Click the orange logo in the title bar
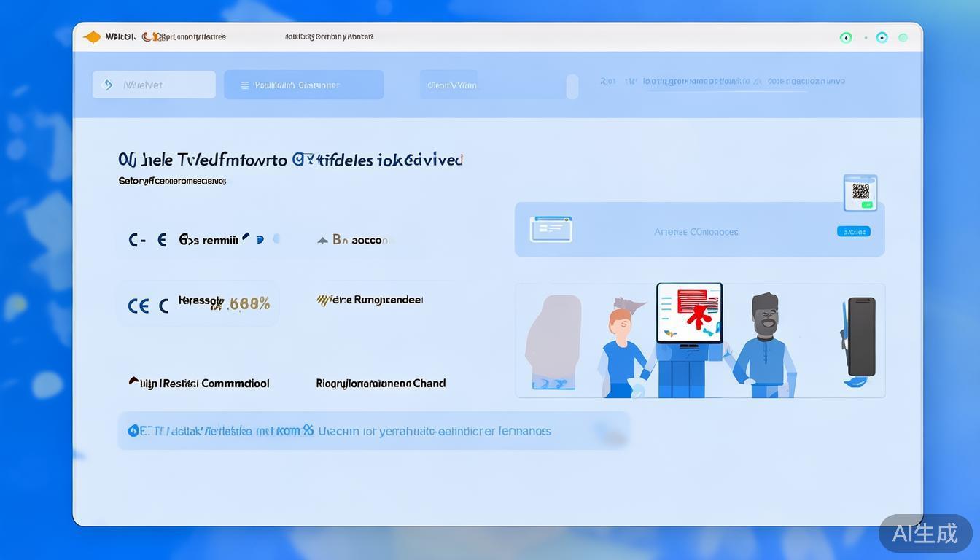Image resolution: width=980 pixels, height=560 pixels. point(92,37)
